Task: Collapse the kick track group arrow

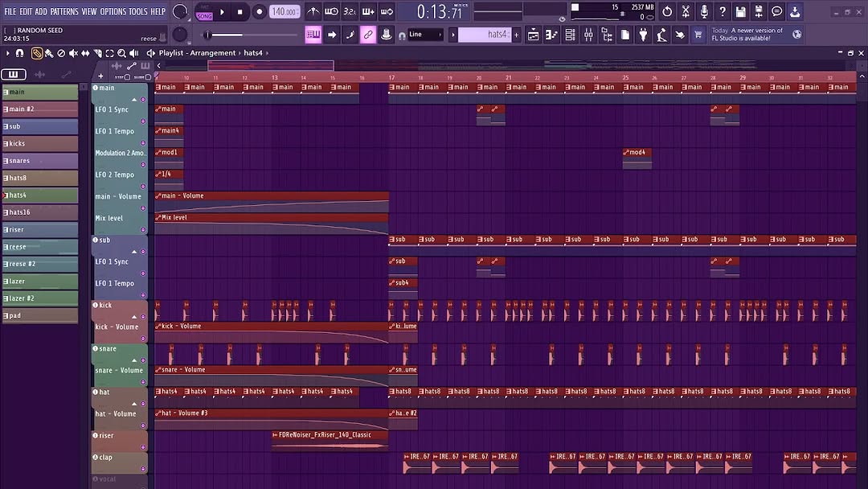Action: (x=134, y=318)
